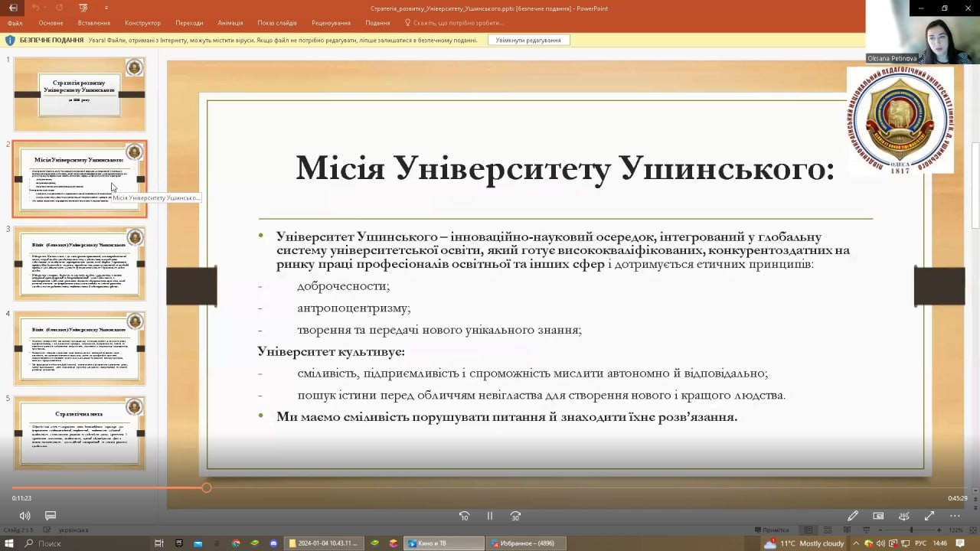Open the subtitles menu in the video player
Viewport: 980px width, 551px height.
51,516
